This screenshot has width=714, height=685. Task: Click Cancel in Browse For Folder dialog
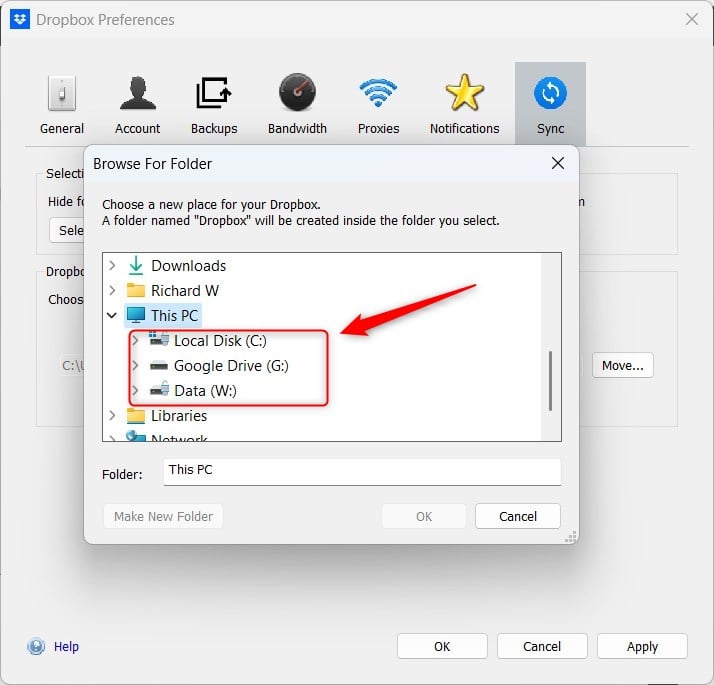coord(518,516)
